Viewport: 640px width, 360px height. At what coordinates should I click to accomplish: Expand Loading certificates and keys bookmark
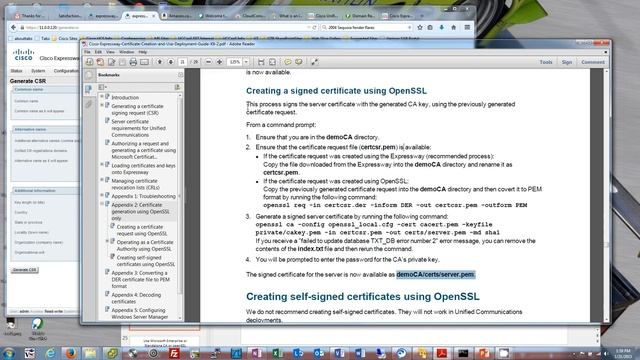point(102,164)
